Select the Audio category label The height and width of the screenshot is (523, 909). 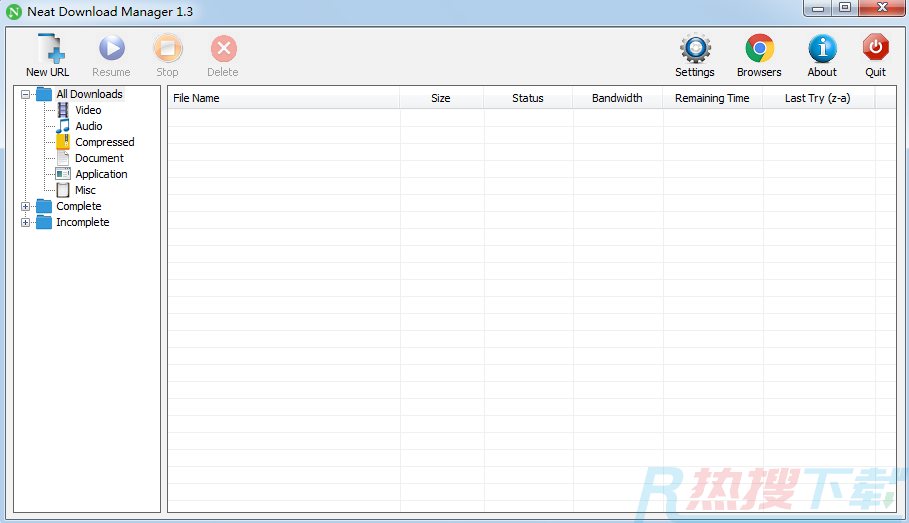tap(89, 126)
